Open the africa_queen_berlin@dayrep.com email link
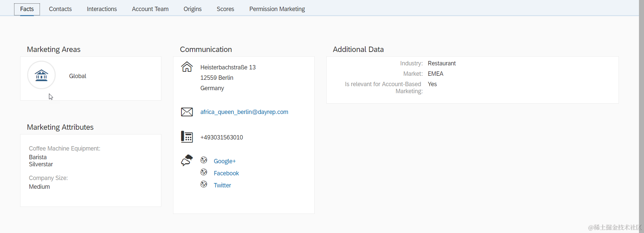This screenshot has height=233, width=644. coord(244,112)
